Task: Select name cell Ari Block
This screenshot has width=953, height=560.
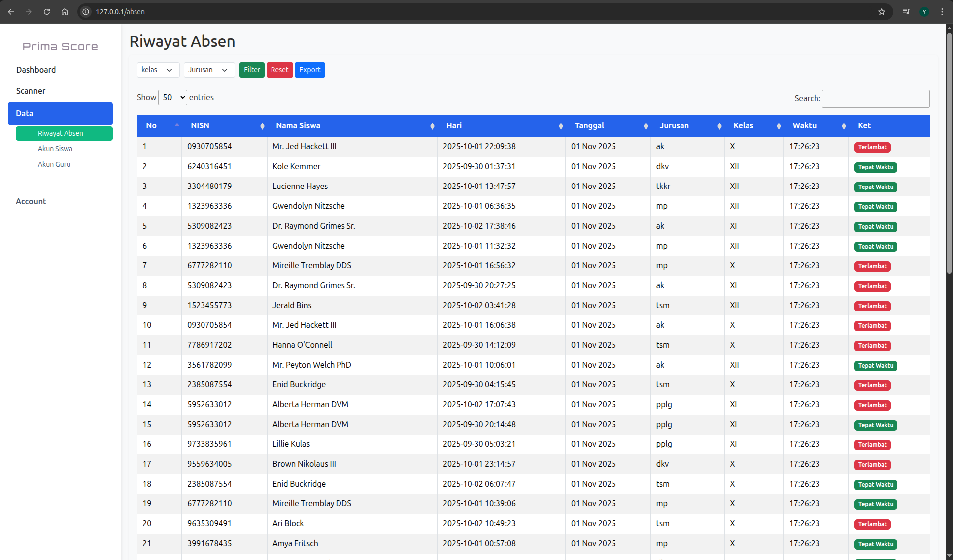Action: pyautogui.click(x=288, y=524)
